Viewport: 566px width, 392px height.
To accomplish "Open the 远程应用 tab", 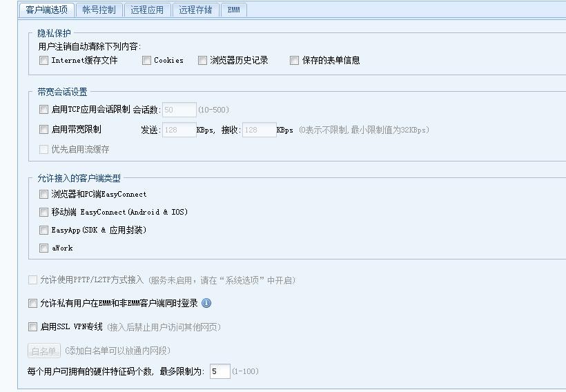I will point(147,10).
